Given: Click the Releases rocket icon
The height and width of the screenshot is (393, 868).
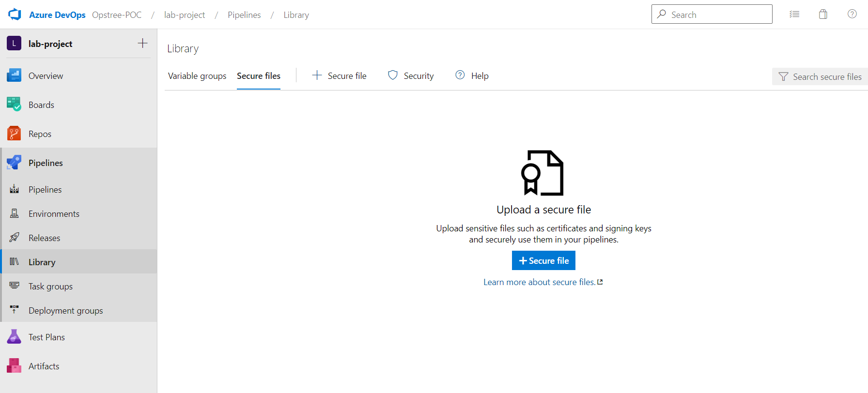Looking at the screenshot, I should [15, 237].
